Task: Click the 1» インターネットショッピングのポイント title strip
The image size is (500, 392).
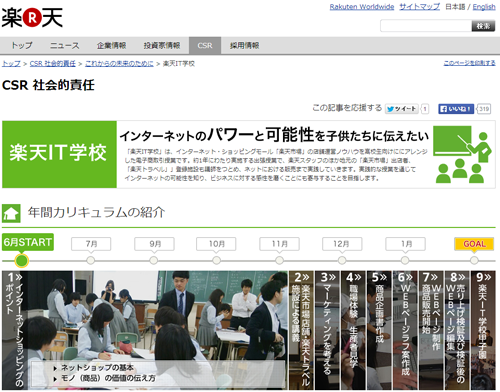Action: (x=14, y=330)
